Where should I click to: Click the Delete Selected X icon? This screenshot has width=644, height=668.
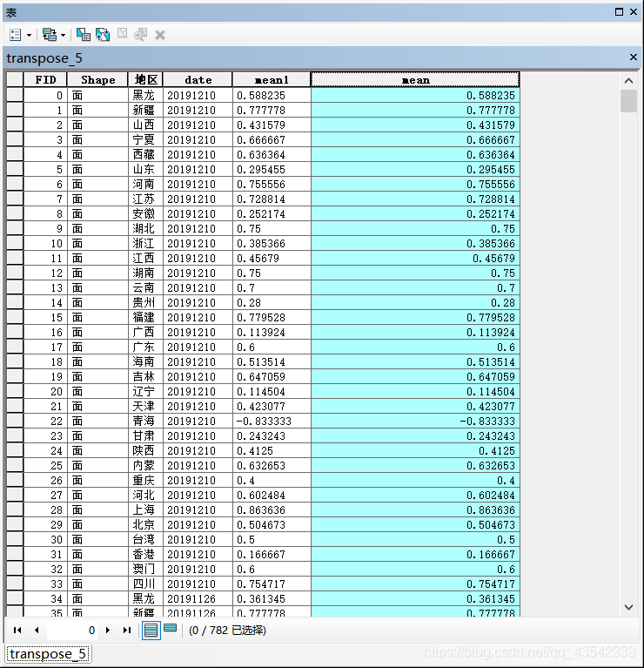160,35
